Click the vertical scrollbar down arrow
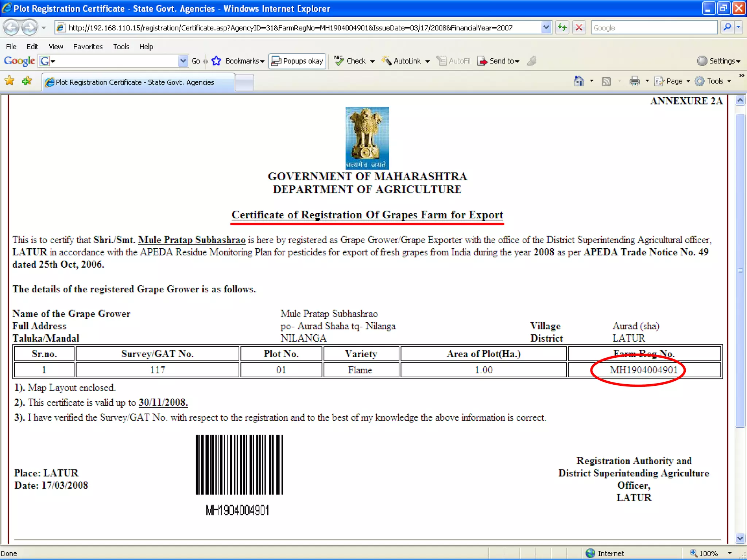The width and height of the screenshot is (747, 560). point(740,538)
